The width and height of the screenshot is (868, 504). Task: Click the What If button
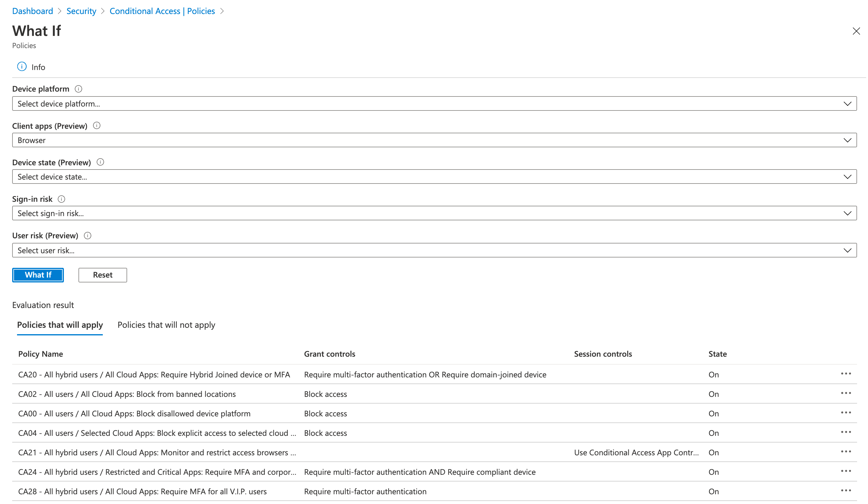[x=38, y=275]
